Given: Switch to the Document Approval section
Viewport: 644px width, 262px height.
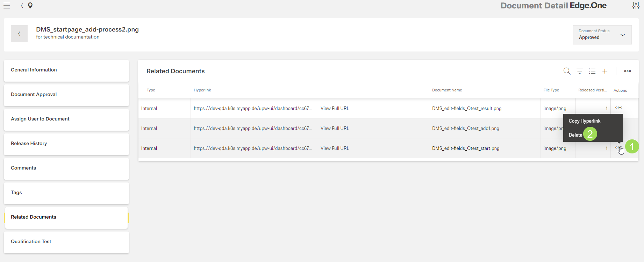Looking at the screenshot, I should [66, 95].
